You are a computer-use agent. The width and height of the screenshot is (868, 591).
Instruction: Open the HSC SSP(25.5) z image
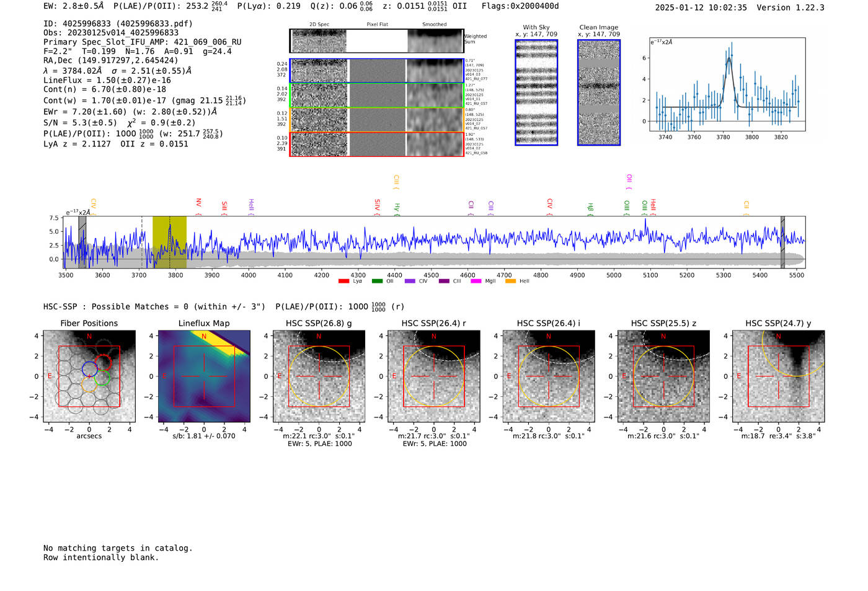[663, 376]
